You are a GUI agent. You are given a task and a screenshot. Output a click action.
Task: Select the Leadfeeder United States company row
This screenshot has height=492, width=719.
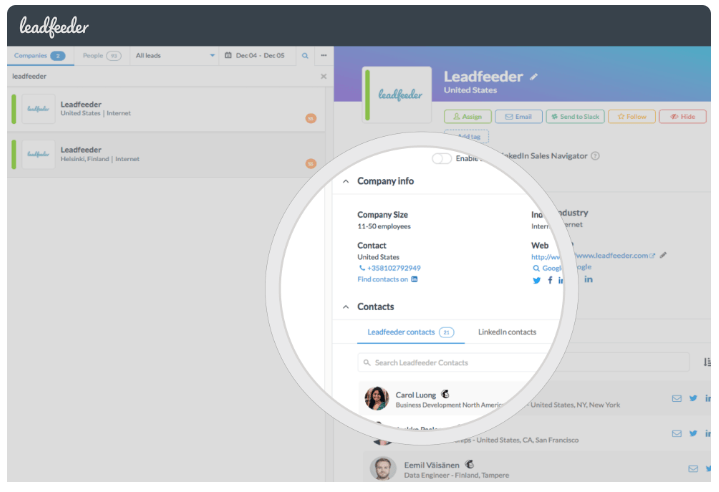tap(166, 109)
